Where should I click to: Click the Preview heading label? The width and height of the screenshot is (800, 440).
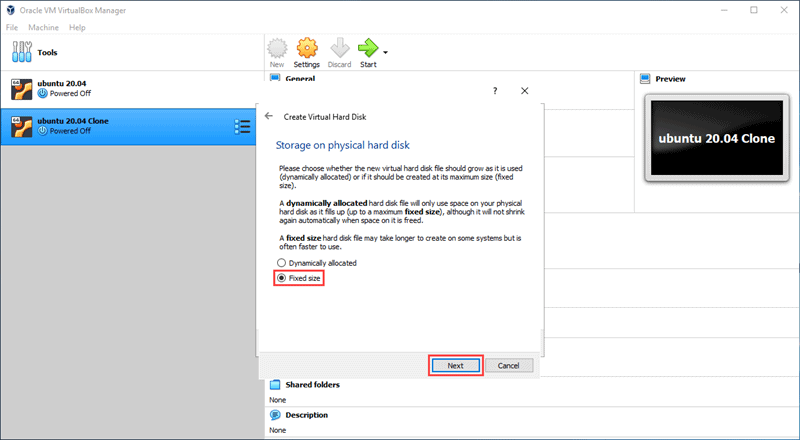click(x=670, y=79)
